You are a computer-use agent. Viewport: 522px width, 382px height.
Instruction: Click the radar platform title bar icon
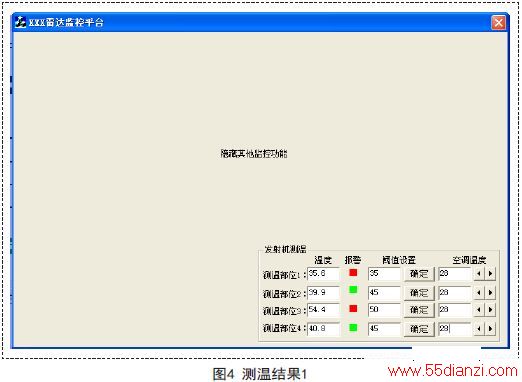tap(21, 22)
